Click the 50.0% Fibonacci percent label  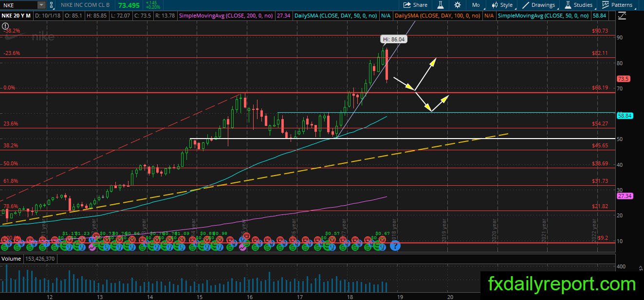pos(11,163)
